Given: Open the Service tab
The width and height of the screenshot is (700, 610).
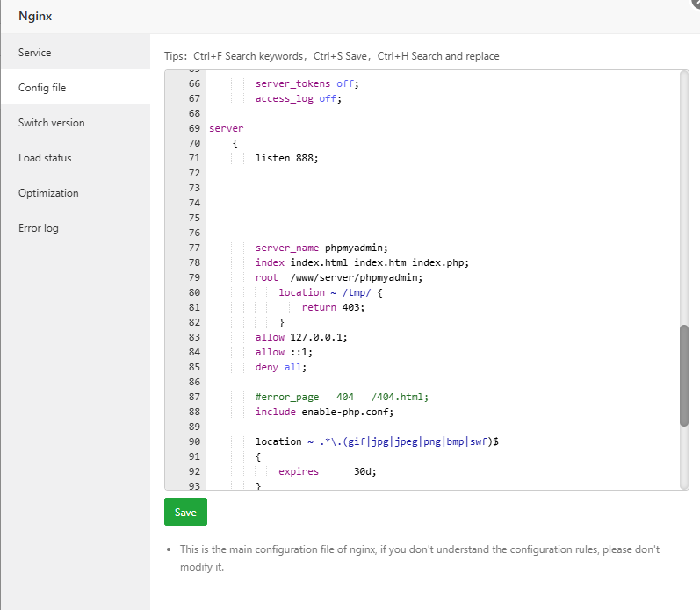Looking at the screenshot, I should [x=35, y=53].
